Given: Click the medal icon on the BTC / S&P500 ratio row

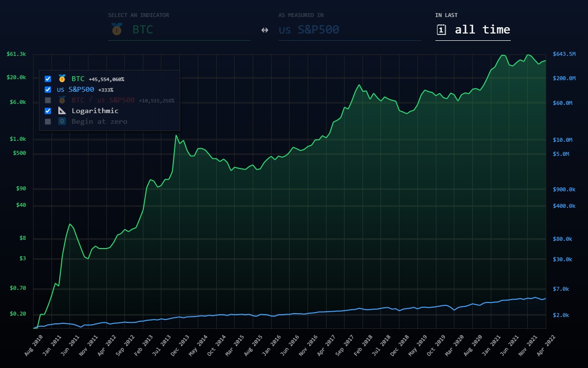Looking at the screenshot, I should click(x=62, y=100).
